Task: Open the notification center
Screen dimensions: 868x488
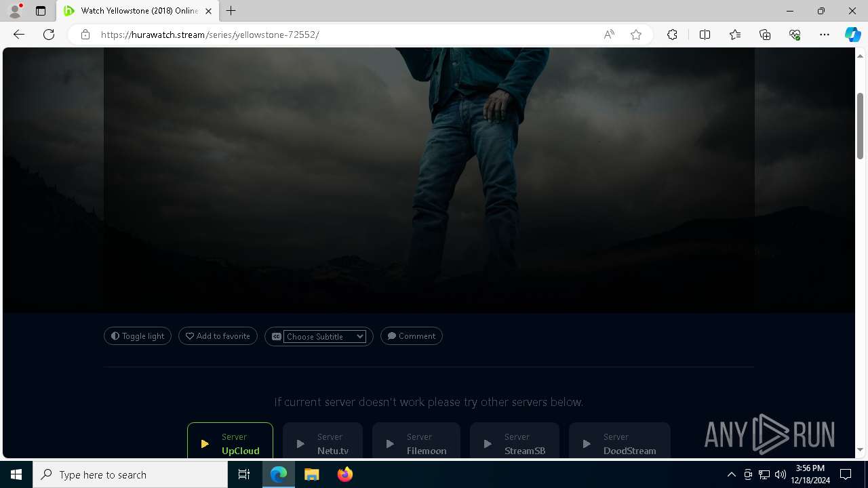Action: tap(846, 474)
